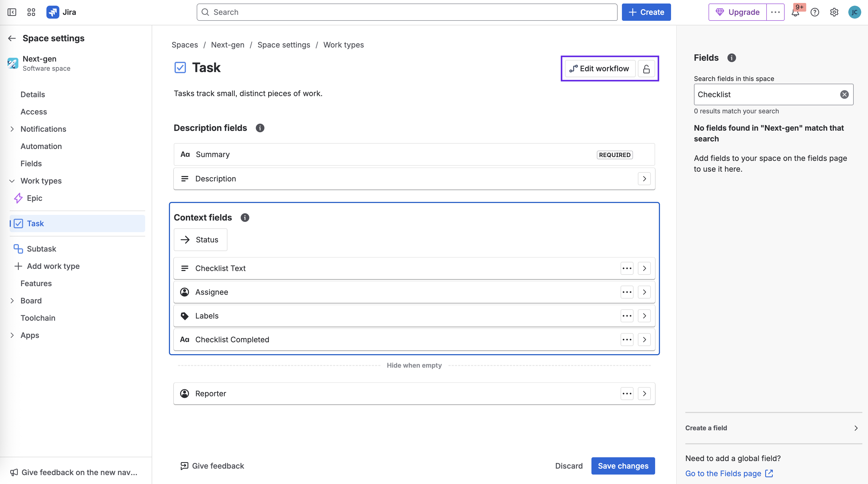
Task: Collapse the Work types tree
Action: tap(12, 181)
